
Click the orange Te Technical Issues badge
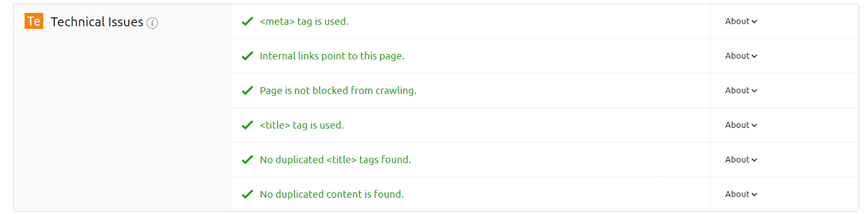[34, 21]
